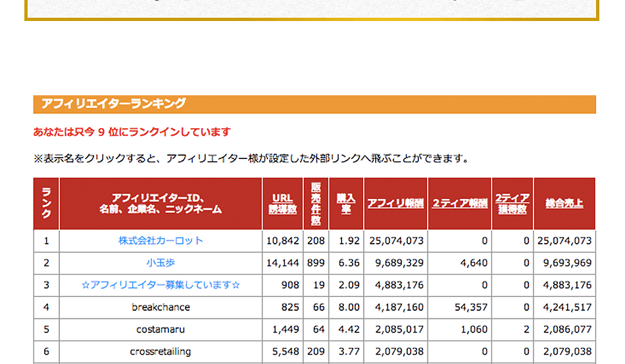This screenshot has width=625, height=364.
Task: Click the 購入率 column header
Action: pyautogui.click(x=346, y=204)
